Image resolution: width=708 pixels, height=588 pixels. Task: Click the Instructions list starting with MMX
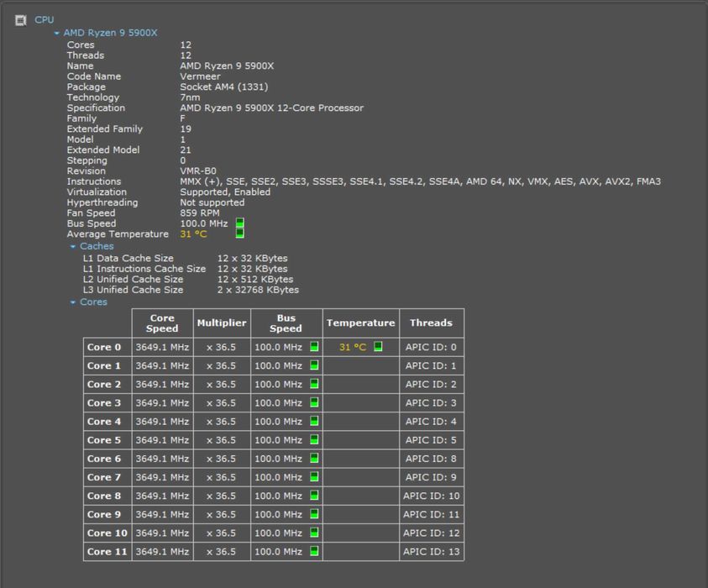coord(420,181)
